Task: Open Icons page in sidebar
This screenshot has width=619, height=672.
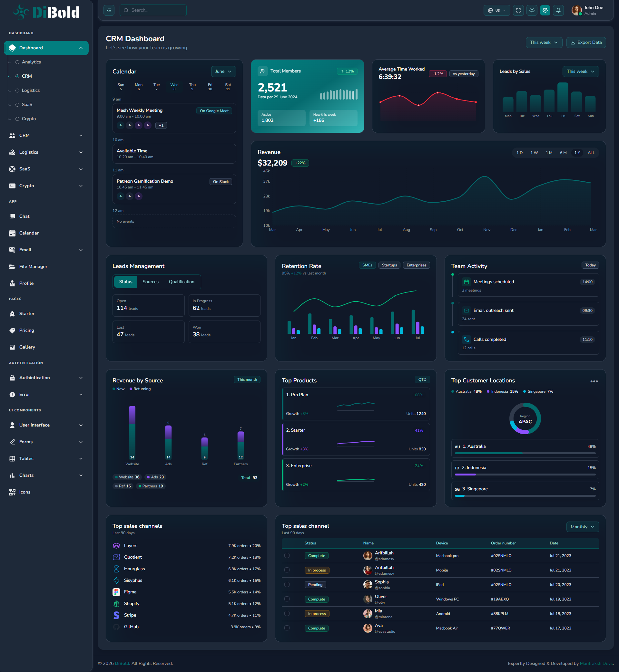Action: click(25, 492)
